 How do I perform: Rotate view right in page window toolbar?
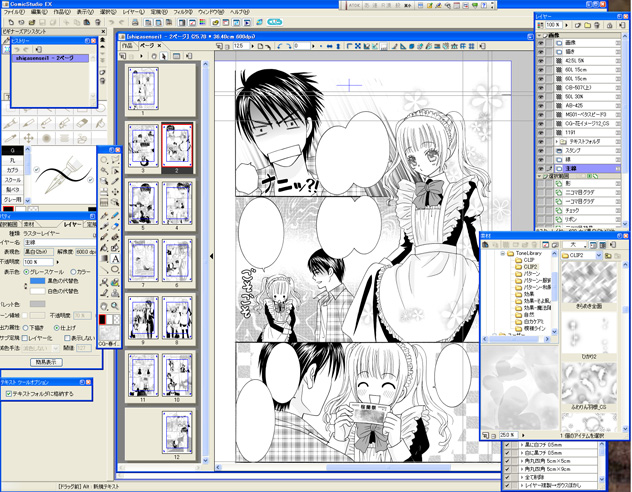coord(288,46)
